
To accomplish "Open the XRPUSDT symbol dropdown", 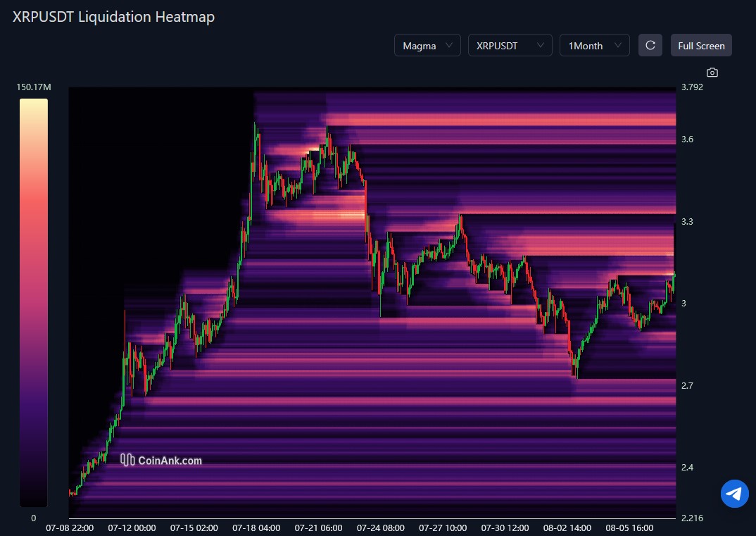I will (510, 45).
